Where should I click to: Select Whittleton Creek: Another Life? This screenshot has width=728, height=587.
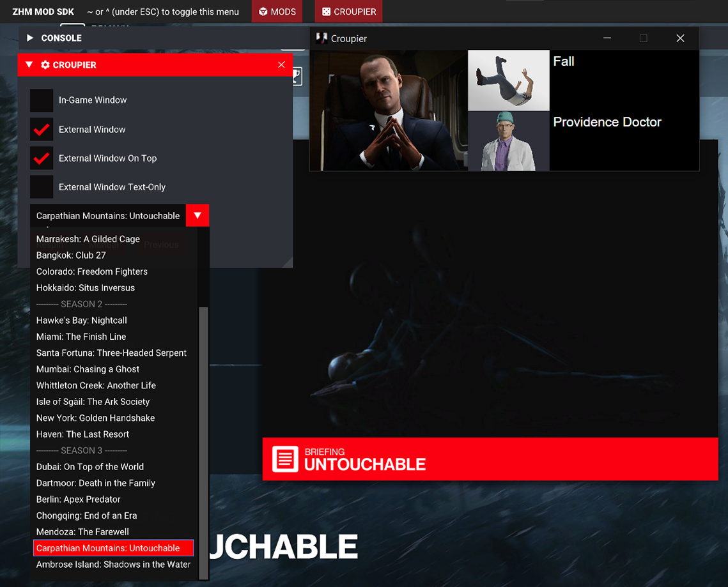click(96, 385)
